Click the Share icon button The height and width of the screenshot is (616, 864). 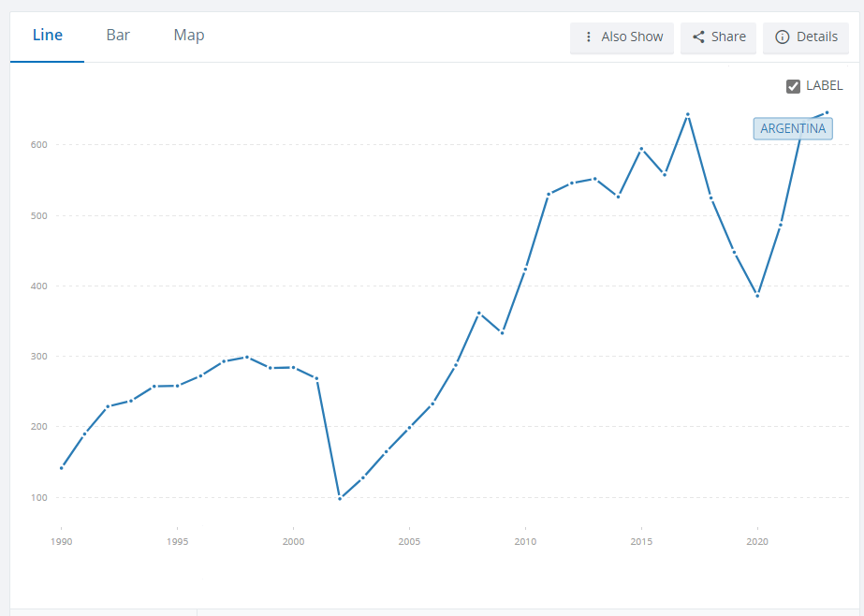(x=698, y=37)
